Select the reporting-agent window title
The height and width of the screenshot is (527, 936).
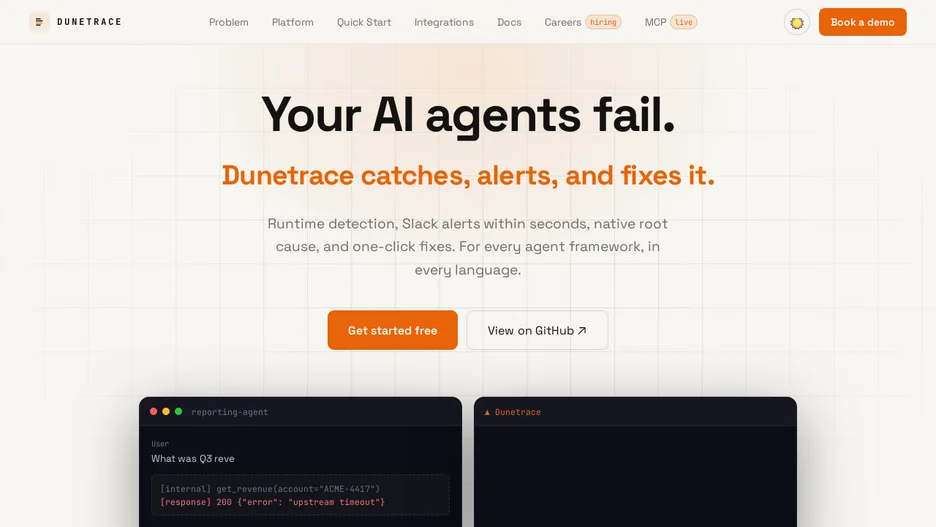230,412
